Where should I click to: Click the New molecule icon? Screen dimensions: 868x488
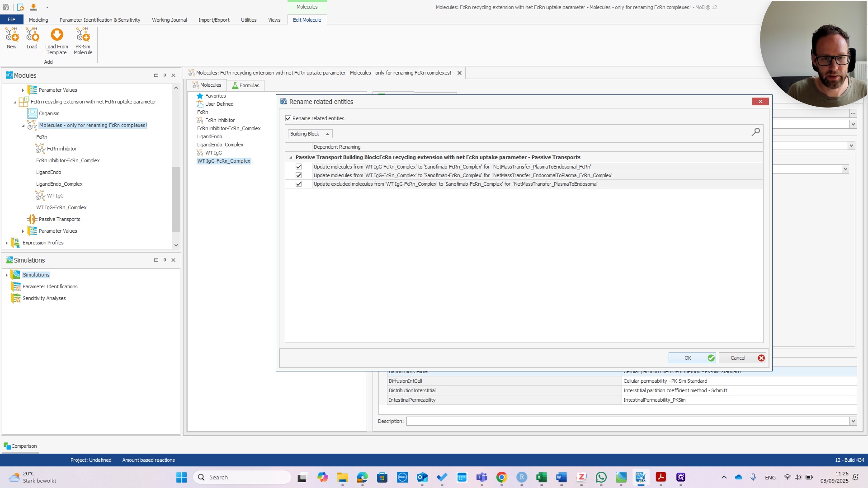pyautogui.click(x=12, y=35)
